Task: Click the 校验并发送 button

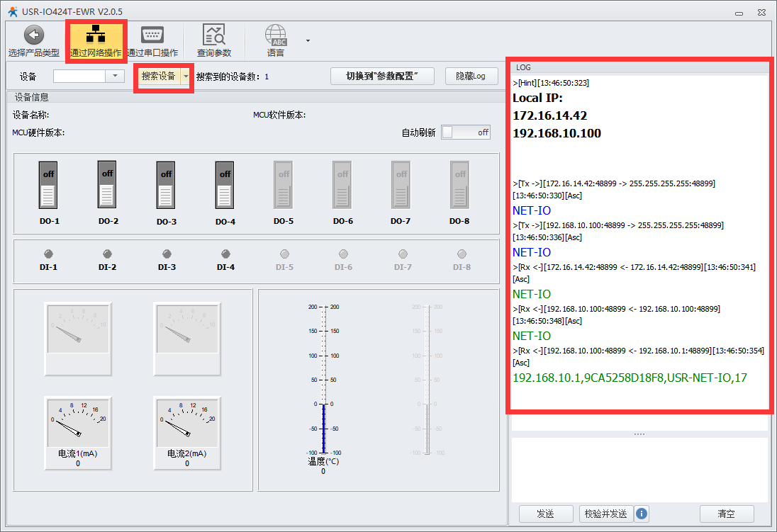Action: [x=605, y=514]
